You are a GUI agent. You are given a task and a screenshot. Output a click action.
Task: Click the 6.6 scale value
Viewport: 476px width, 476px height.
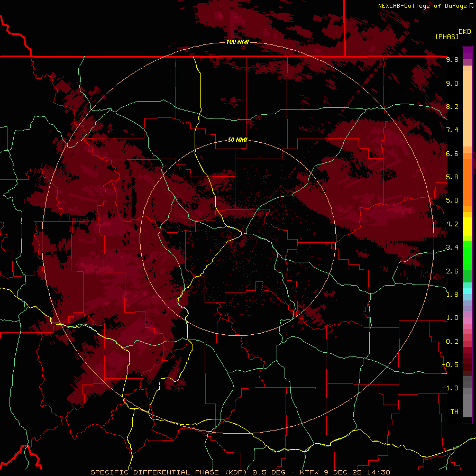452,154
